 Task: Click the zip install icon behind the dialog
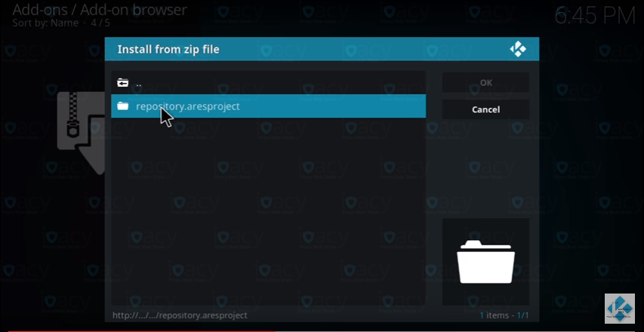pyautogui.click(x=81, y=134)
